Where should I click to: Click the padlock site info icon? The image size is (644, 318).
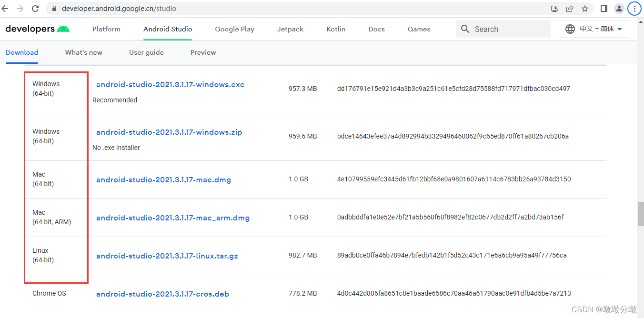54,9
